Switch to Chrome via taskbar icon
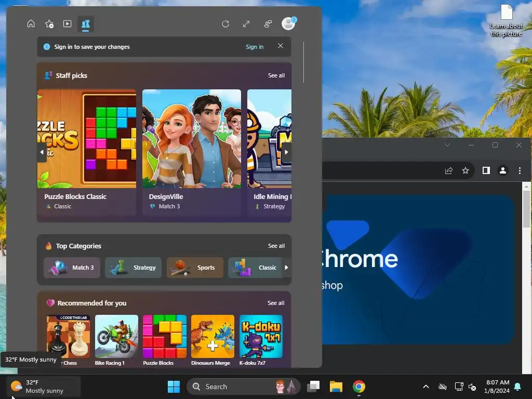This screenshot has height=399, width=532. [x=358, y=387]
